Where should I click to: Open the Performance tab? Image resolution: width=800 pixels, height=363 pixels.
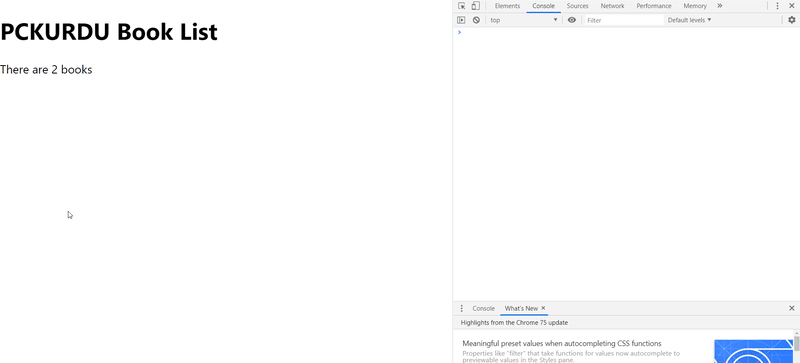click(x=654, y=6)
